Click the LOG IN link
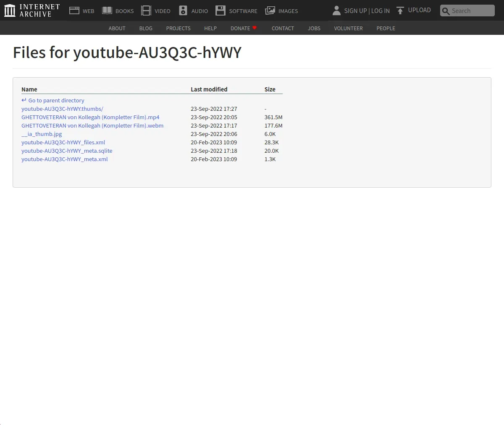The image size is (504, 428). (381, 11)
